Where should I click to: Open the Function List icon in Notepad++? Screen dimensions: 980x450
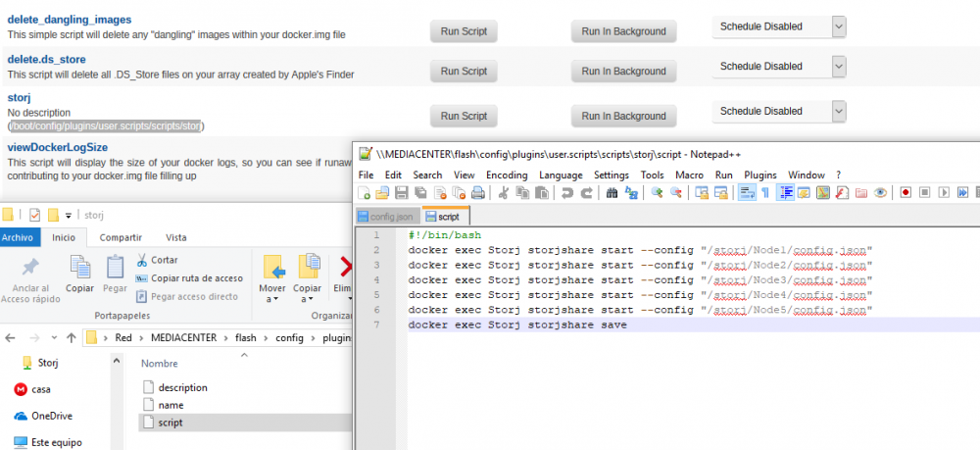click(842, 192)
